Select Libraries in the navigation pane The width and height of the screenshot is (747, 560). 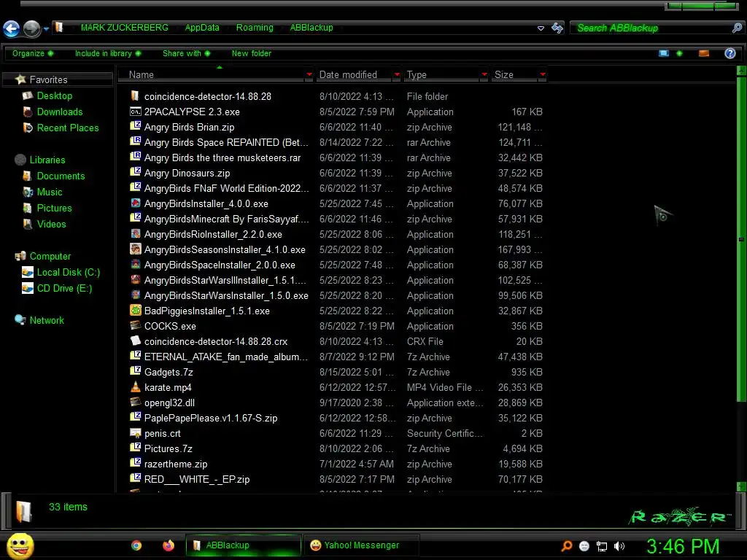(x=47, y=160)
